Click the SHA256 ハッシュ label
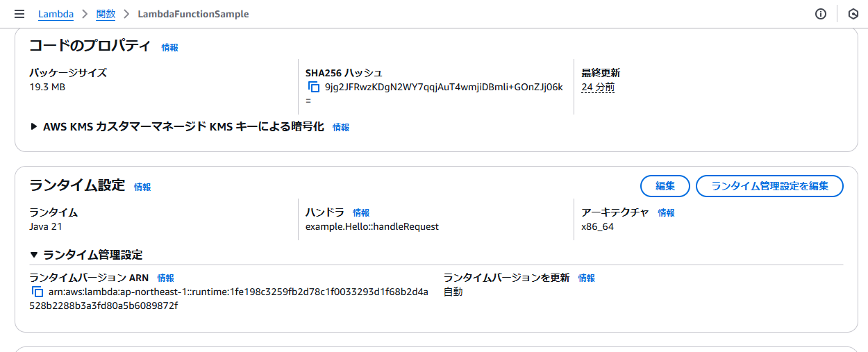This screenshot has height=352, width=868. click(x=344, y=73)
